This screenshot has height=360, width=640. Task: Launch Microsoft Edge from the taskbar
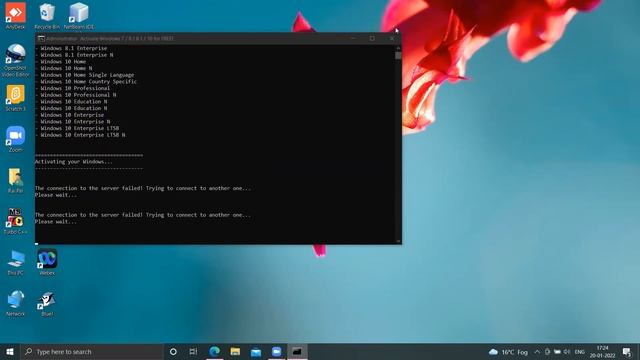point(215,351)
